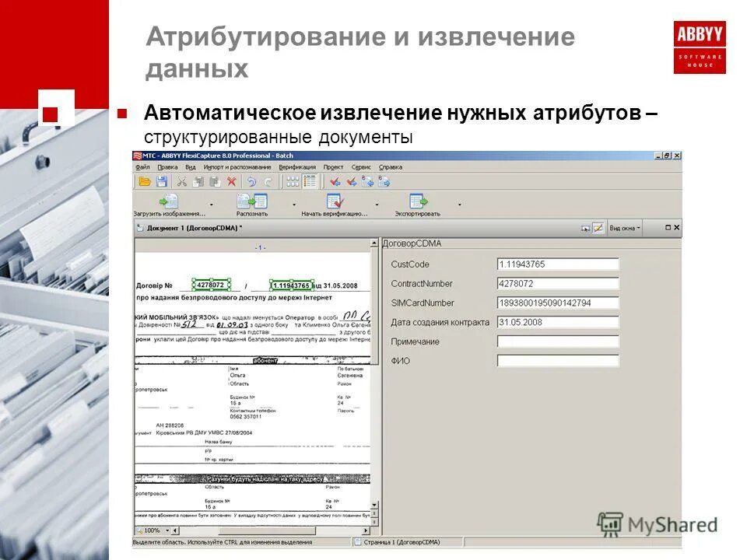Viewport: 747px width, 560px height.
Task: Toggle the field marker pen tool
Action: pyautogui.click(x=598, y=229)
